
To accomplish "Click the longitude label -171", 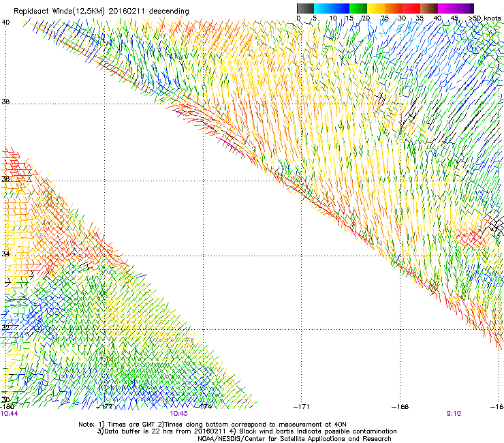I will coord(302,407).
